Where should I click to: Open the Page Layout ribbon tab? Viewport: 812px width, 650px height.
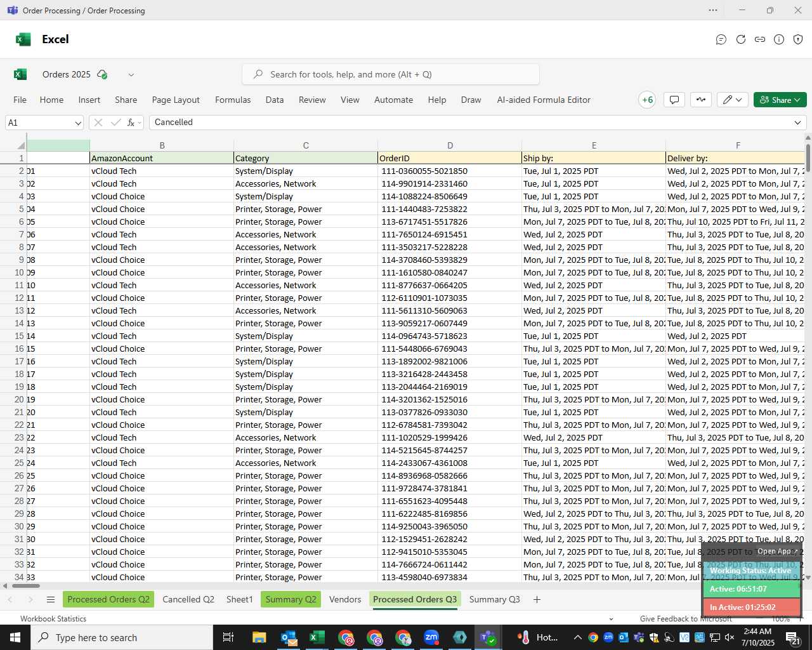(x=176, y=100)
